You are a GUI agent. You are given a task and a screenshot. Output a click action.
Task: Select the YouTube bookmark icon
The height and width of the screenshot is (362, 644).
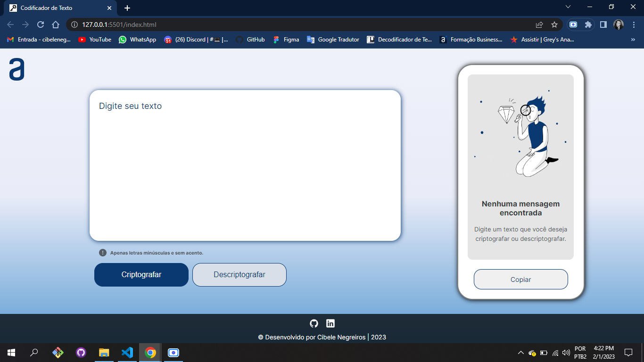click(81, 40)
